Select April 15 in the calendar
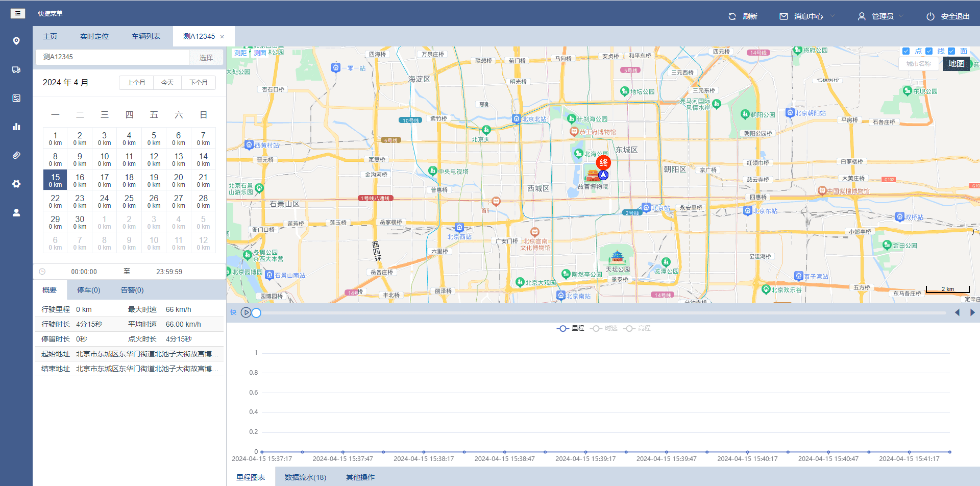980x486 pixels. tap(55, 180)
